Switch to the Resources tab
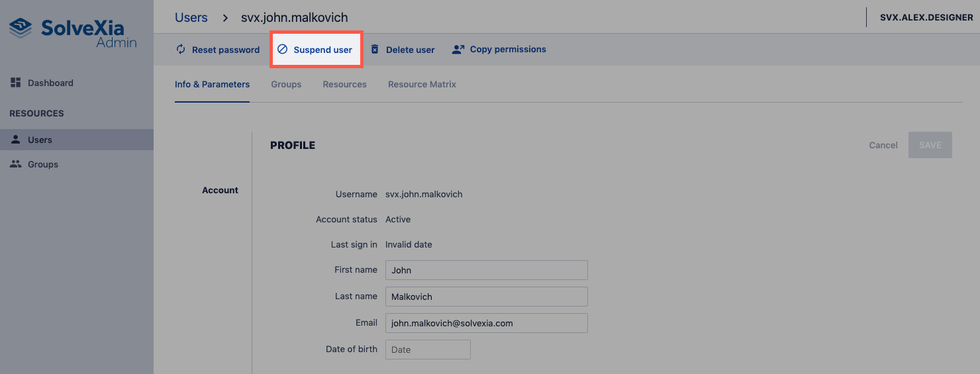 [x=344, y=85]
